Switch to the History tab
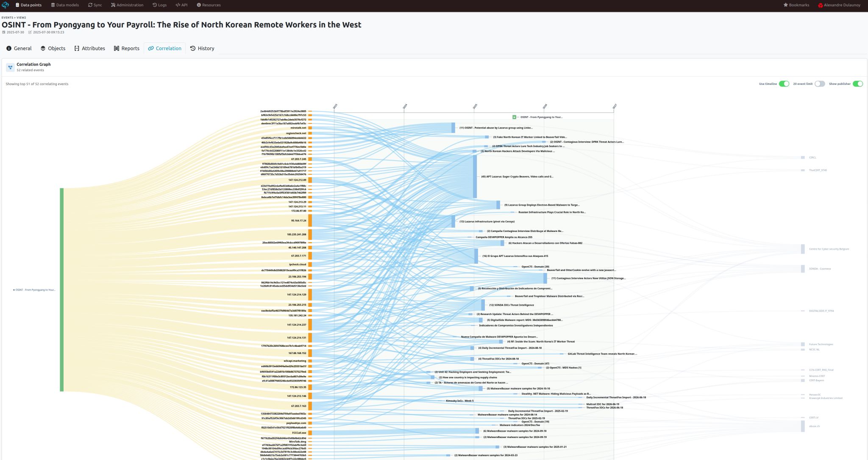Image resolution: width=868 pixels, height=460 pixels. click(202, 48)
